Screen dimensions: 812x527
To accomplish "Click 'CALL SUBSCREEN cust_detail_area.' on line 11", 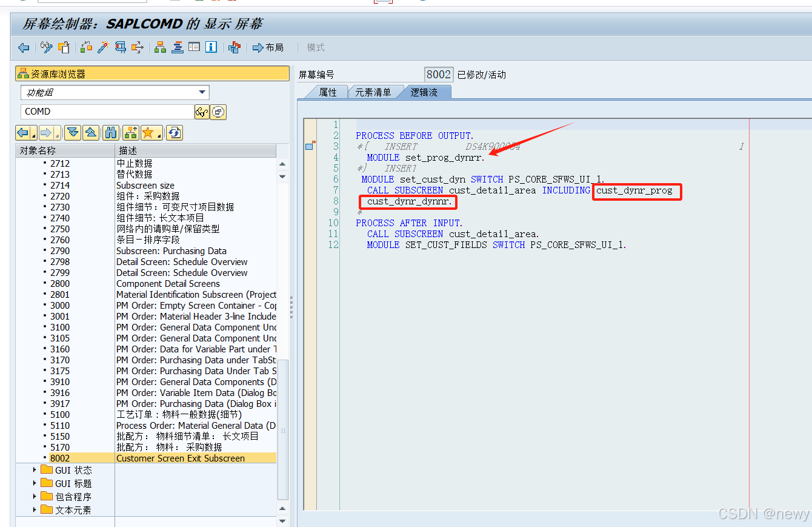I will tap(453, 234).
